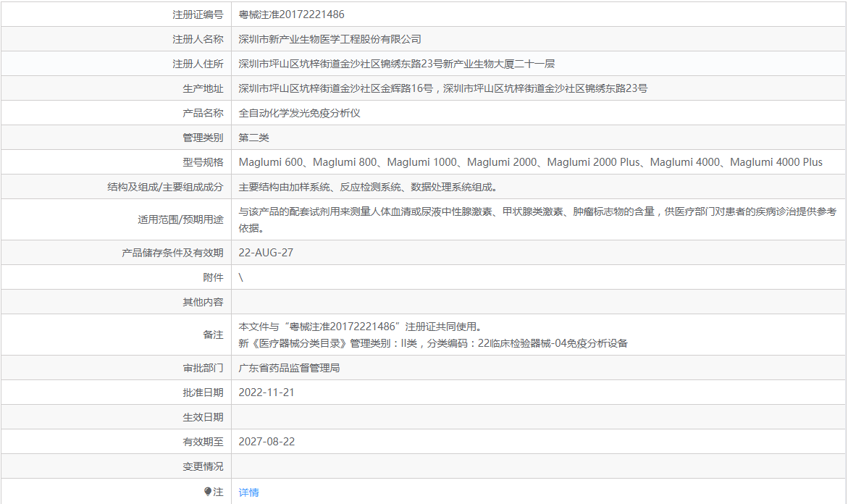Viewport: 848px width, 504px height.
Task: Select the expiry date 2027-08-22
Action: click(x=266, y=442)
